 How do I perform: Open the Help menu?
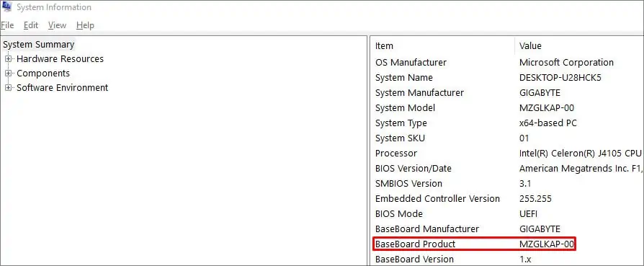(85, 25)
